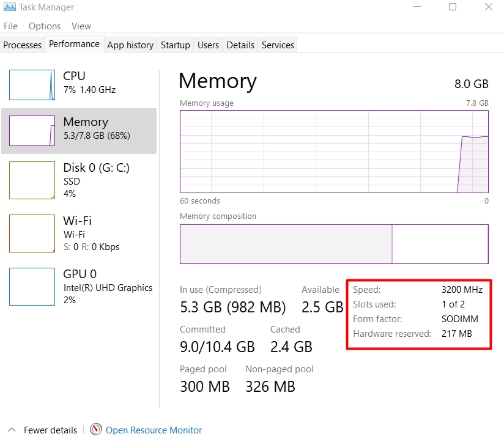
Task: Select the CPU usage graph thumbnail
Action: tap(32, 85)
